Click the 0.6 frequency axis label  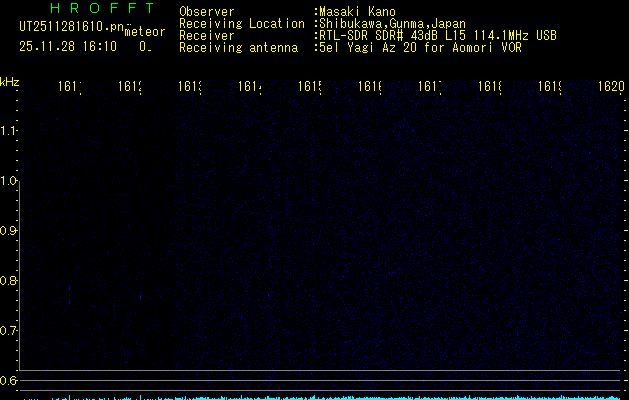pyautogui.click(x=8, y=380)
